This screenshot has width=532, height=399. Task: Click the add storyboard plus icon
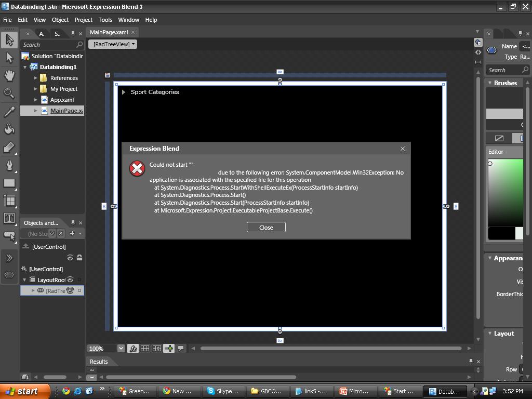tap(72, 233)
